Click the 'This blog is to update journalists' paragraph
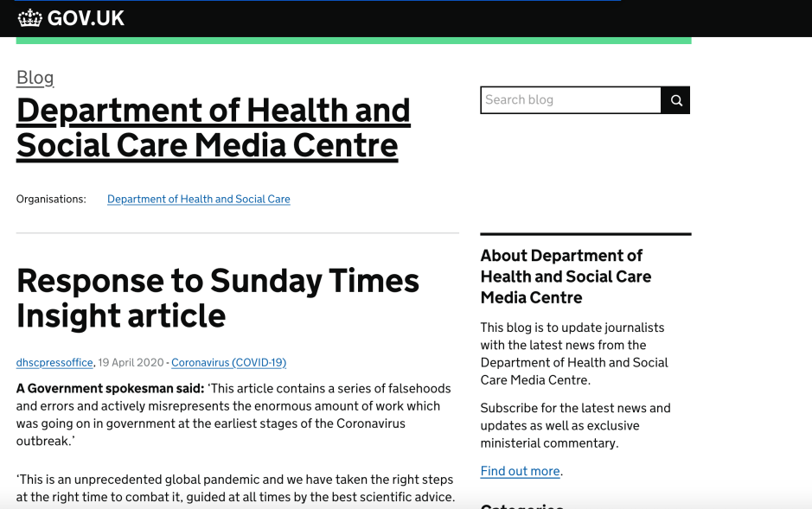The image size is (812, 509). pos(574,353)
